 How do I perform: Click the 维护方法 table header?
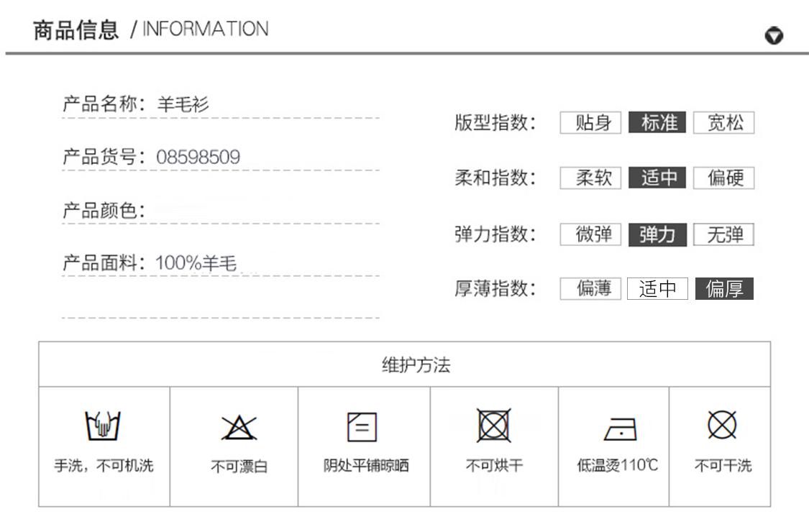point(416,365)
